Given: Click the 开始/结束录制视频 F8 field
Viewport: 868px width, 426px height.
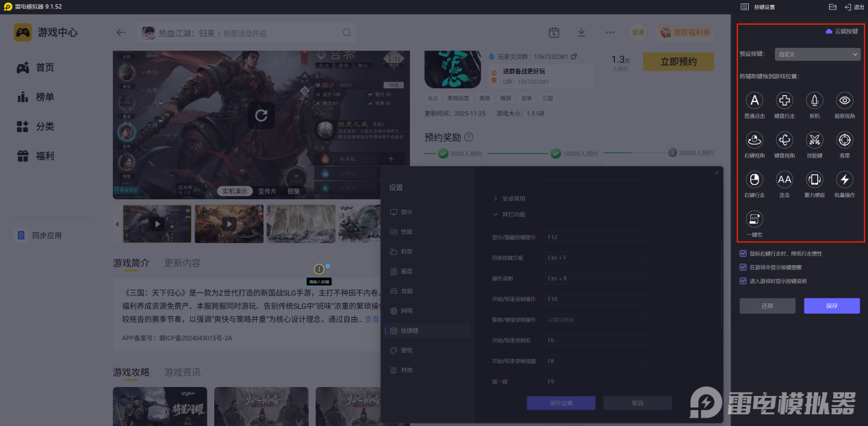Looking at the screenshot, I should [x=596, y=361].
